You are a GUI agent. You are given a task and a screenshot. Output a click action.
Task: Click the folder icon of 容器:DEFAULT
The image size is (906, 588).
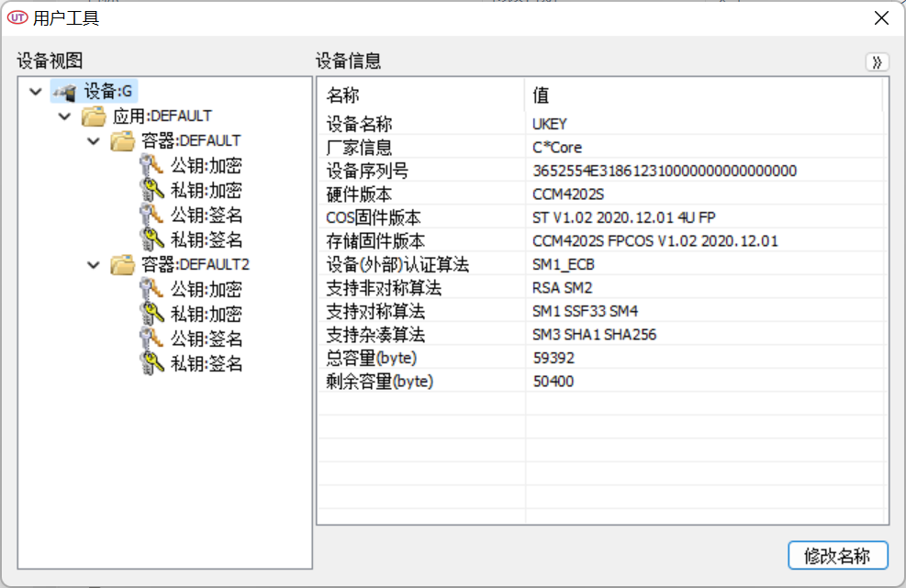pyautogui.click(x=122, y=141)
